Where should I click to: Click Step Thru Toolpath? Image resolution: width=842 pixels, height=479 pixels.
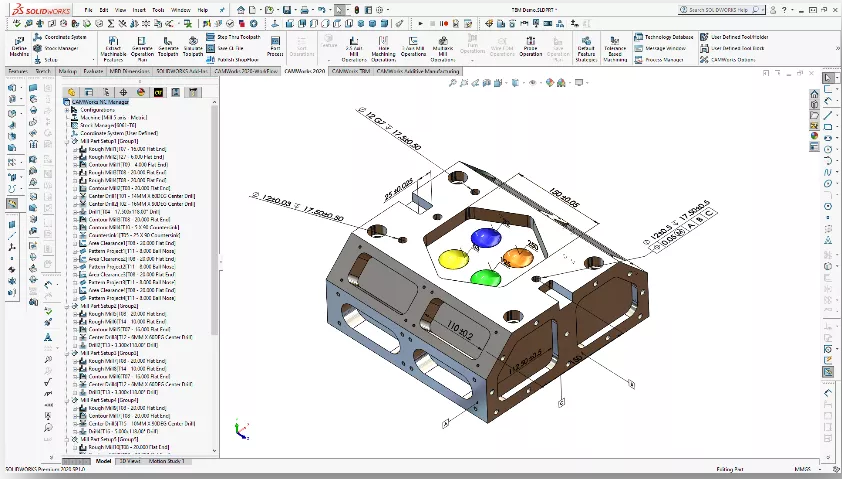pos(234,37)
